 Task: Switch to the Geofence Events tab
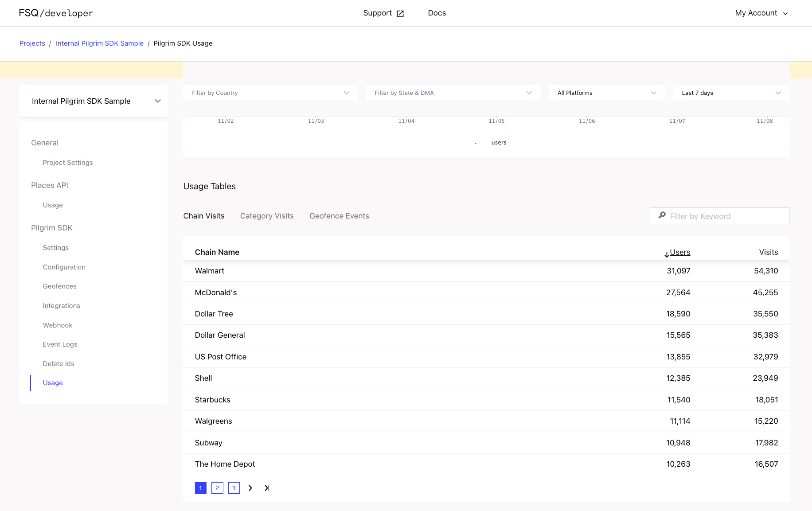[339, 216]
